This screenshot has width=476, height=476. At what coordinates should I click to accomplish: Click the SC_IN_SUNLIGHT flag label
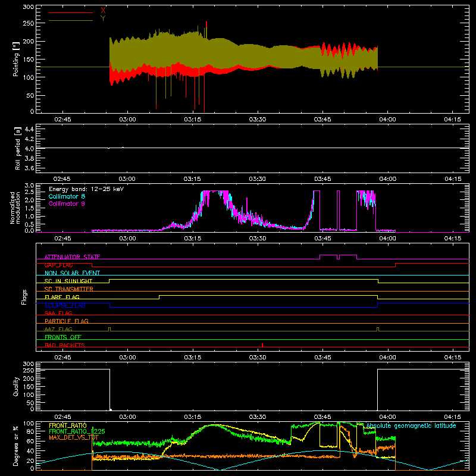pos(68,281)
